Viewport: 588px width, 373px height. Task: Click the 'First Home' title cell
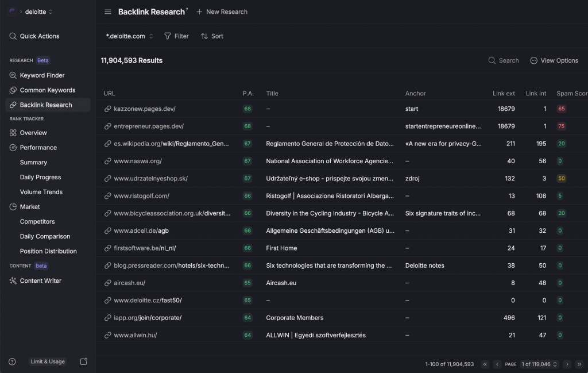click(x=281, y=248)
